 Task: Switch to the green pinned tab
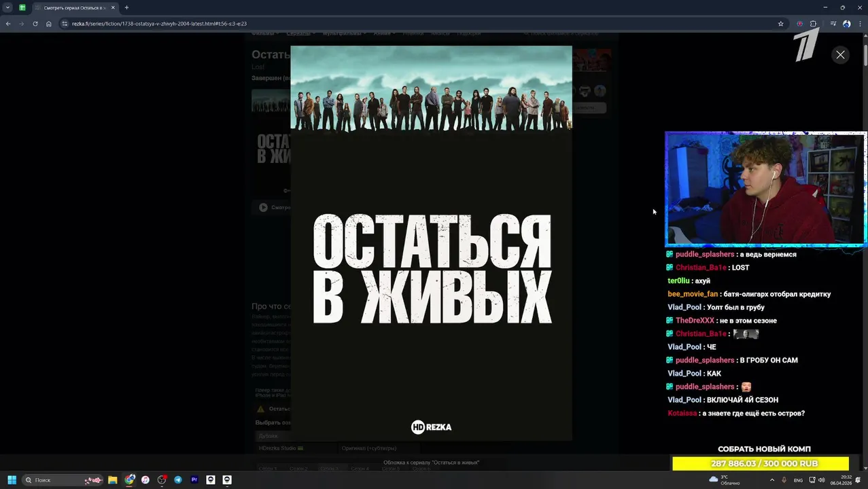tap(22, 7)
